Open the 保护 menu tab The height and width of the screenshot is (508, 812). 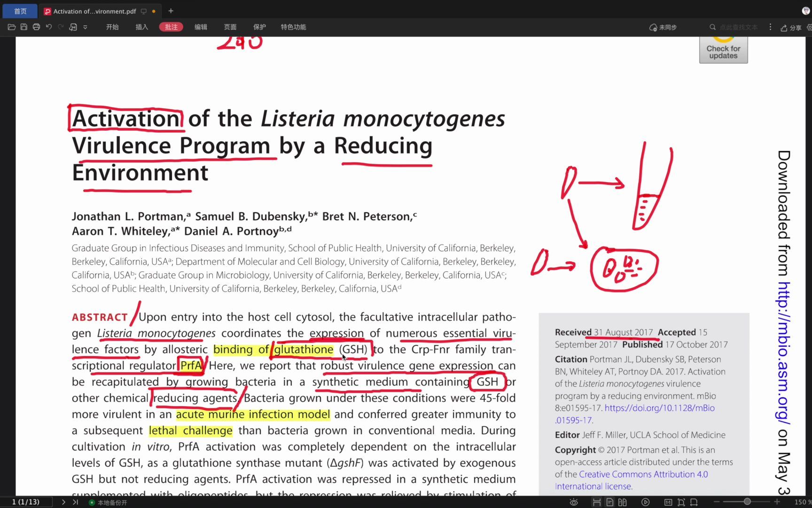coord(259,27)
